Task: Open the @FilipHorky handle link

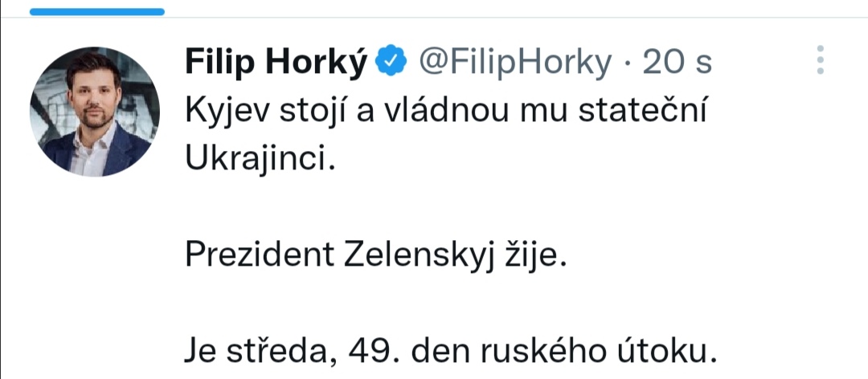Action: 514,62
